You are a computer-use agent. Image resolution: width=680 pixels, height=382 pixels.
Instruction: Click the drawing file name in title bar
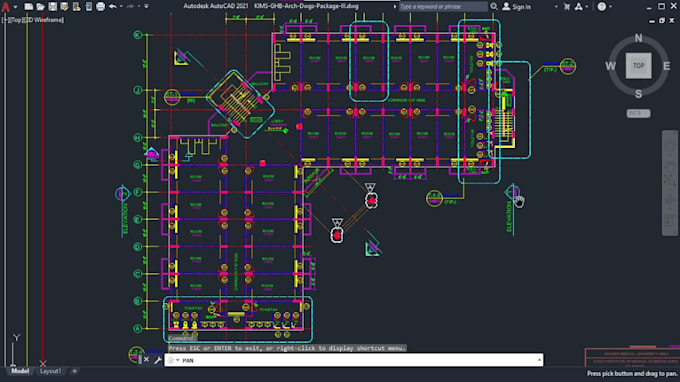307,7
